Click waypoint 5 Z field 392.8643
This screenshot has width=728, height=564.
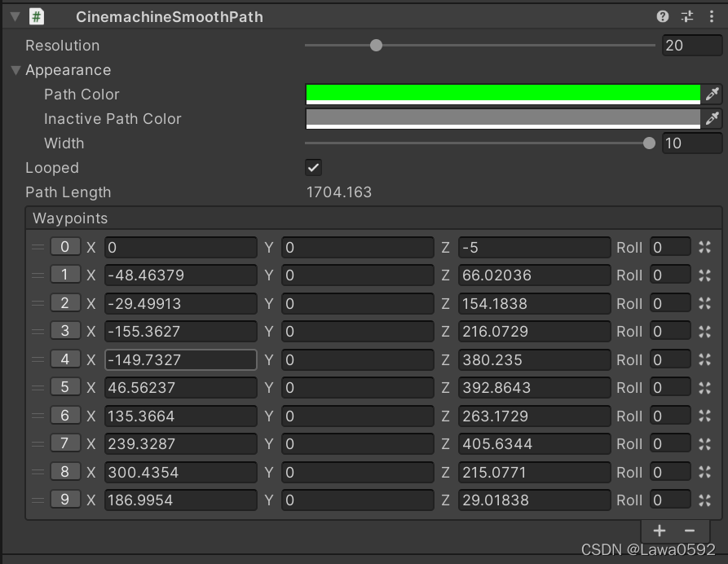click(535, 388)
